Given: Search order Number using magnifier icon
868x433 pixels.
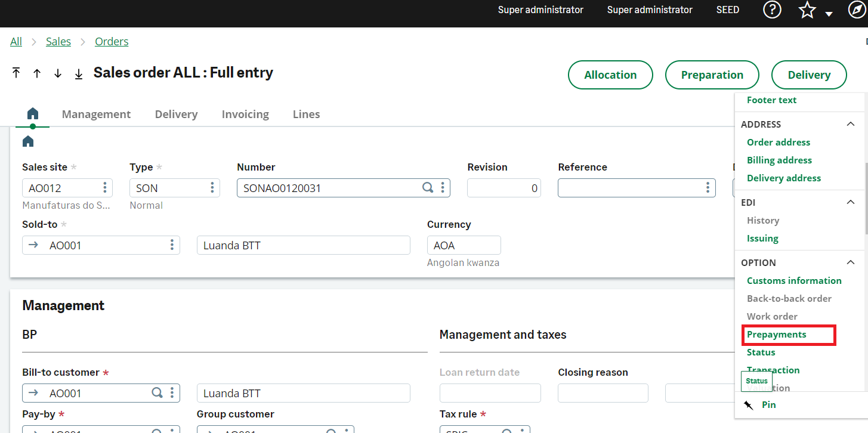Looking at the screenshot, I should pyautogui.click(x=428, y=187).
